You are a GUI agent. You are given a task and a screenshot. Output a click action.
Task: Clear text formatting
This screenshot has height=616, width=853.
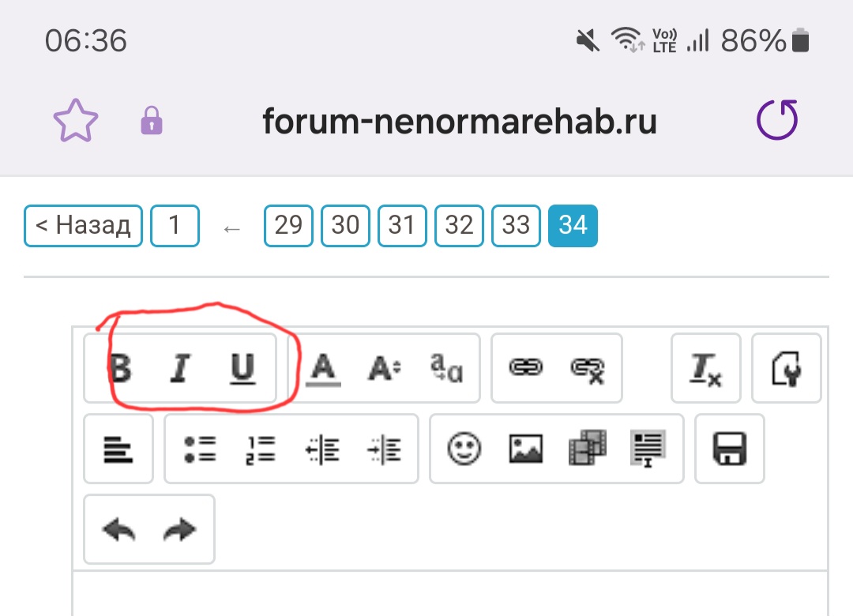(x=705, y=368)
